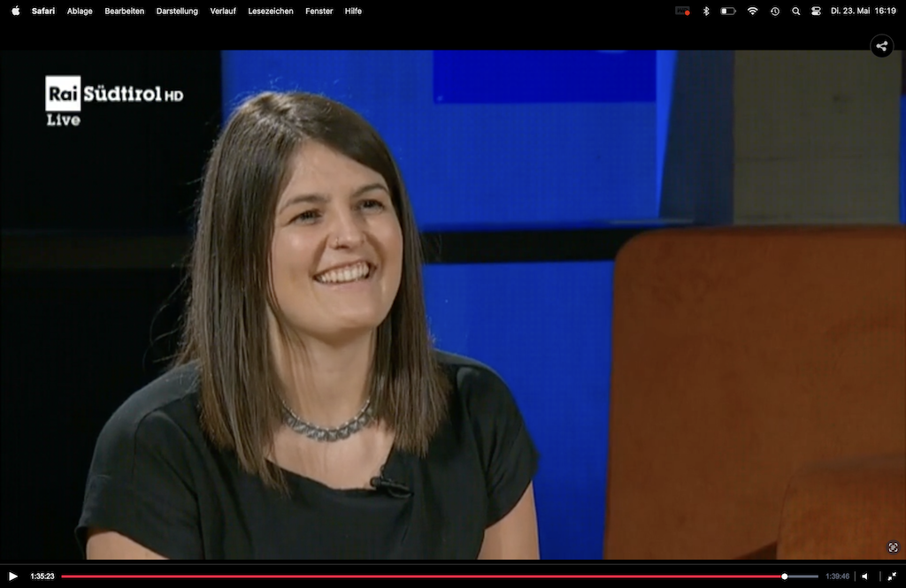Open the Apple menu
The width and height of the screenshot is (906, 588).
tap(16, 11)
